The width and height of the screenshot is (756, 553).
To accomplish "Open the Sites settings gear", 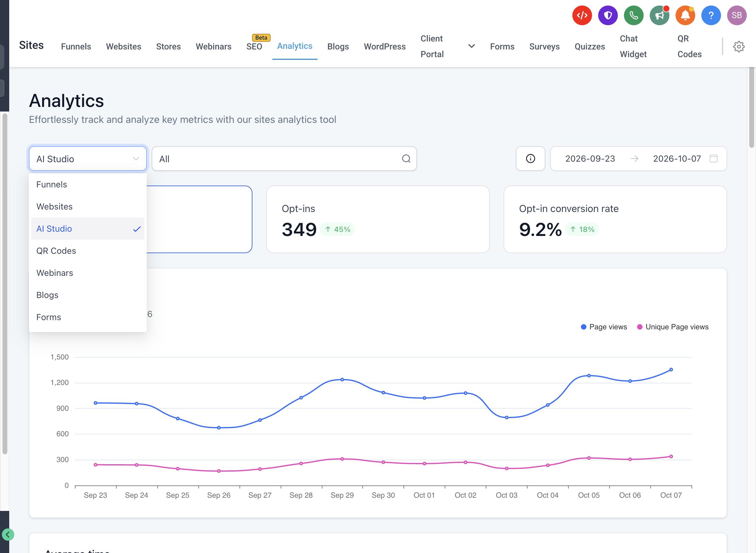I will click(739, 46).
